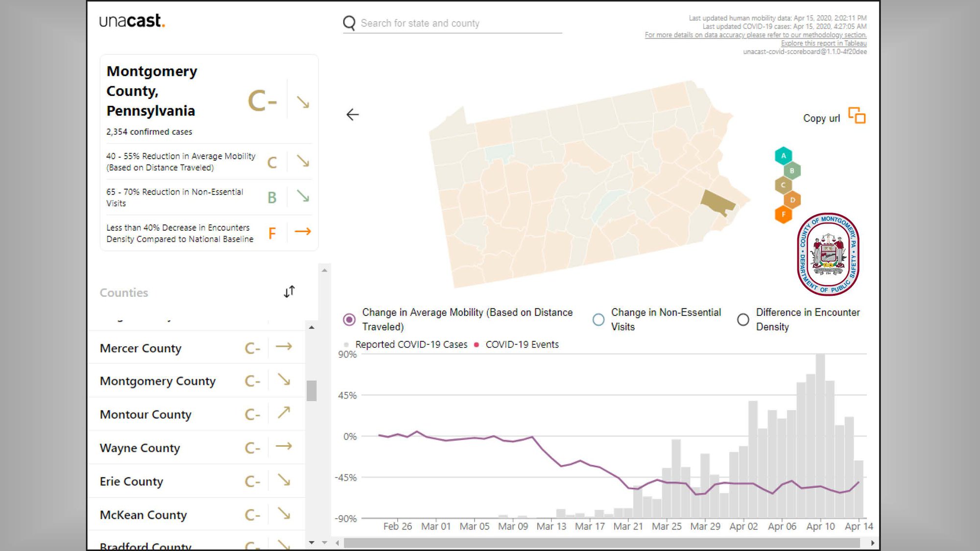Click the counties sort order icon

pos(289,291)
